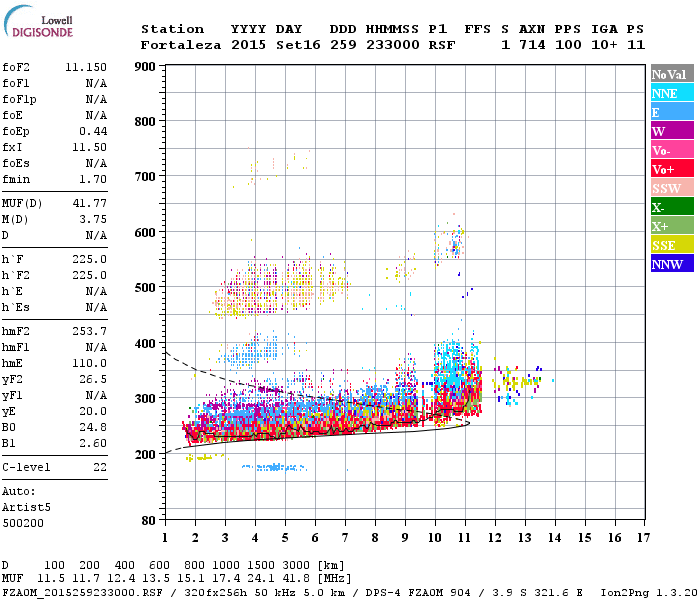Click the fxI value 11.50
This screenshot has height=600, width=700.
[89, 147]
